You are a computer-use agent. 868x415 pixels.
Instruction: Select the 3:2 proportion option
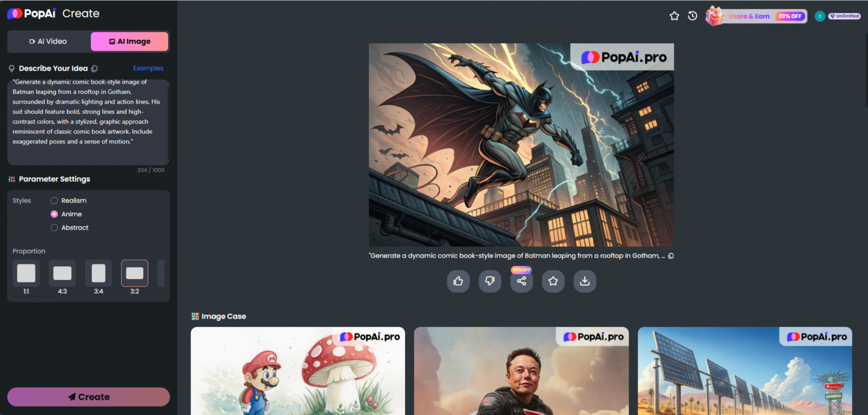[134, 273]
